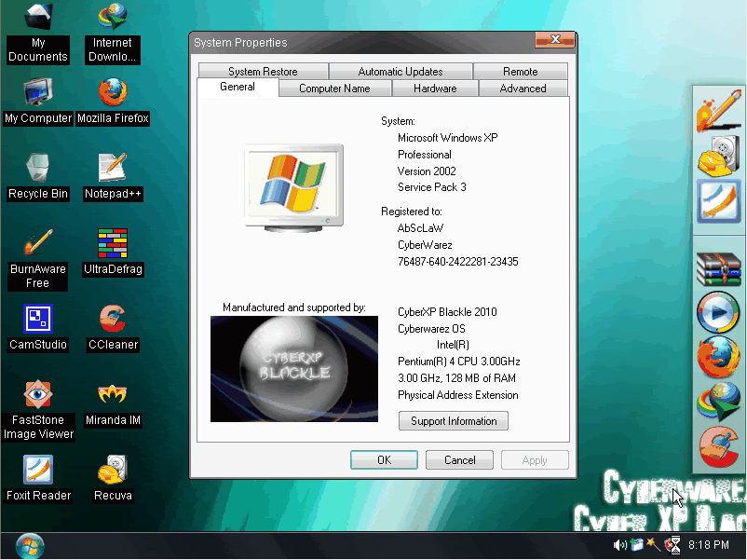Click the 8:18 PM taskbar clock
747x560 pixels.
coord(709,545)
